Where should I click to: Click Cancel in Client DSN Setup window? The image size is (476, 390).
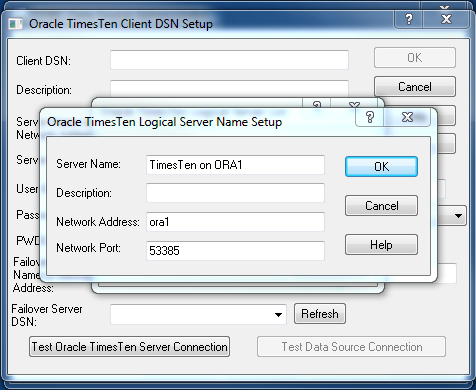(415, 87)
